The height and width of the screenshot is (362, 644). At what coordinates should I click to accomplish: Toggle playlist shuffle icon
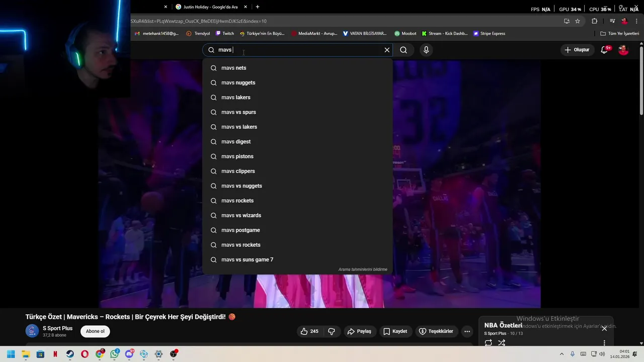(502, 343)
